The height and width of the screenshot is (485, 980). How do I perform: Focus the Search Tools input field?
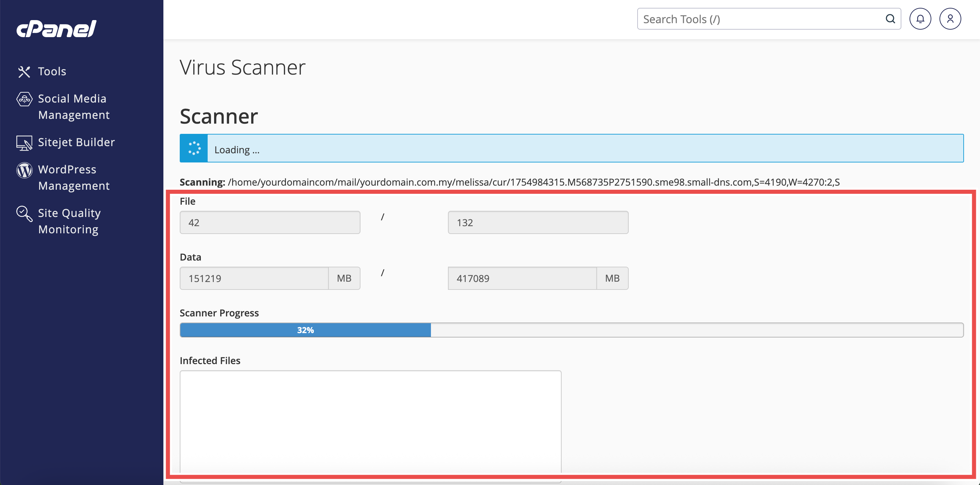(761, 19)
